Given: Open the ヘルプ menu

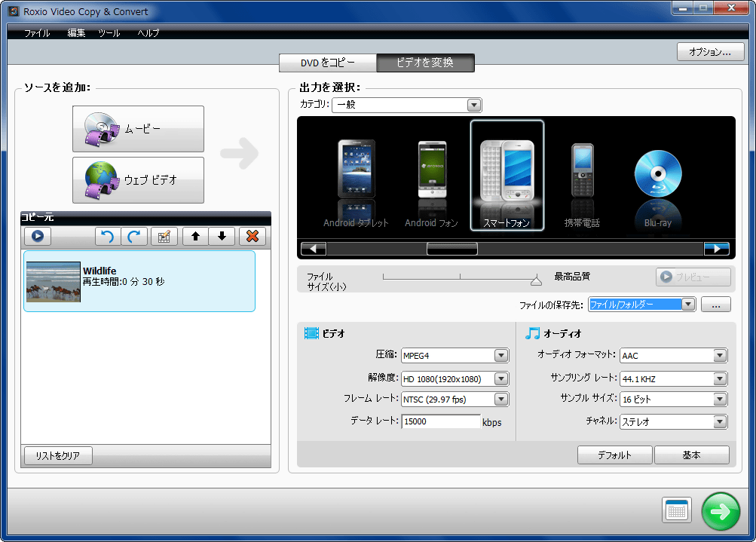Looking at the screenshot, I should 148,32.
